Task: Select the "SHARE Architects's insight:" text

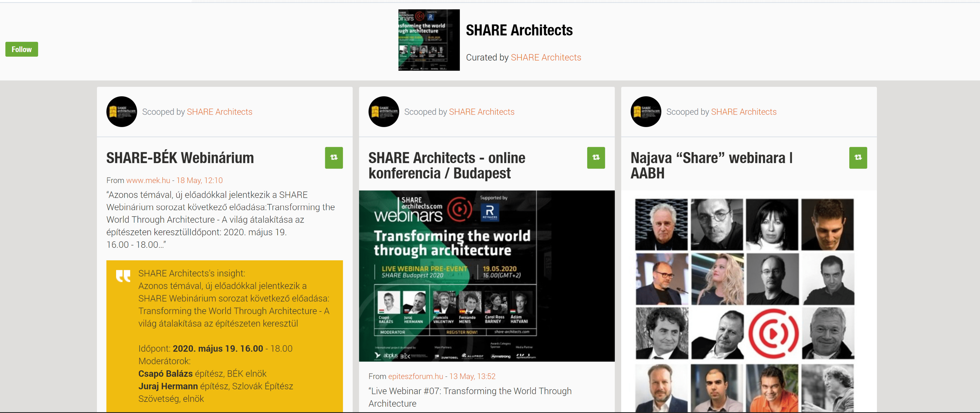Action: pos(192,273)
